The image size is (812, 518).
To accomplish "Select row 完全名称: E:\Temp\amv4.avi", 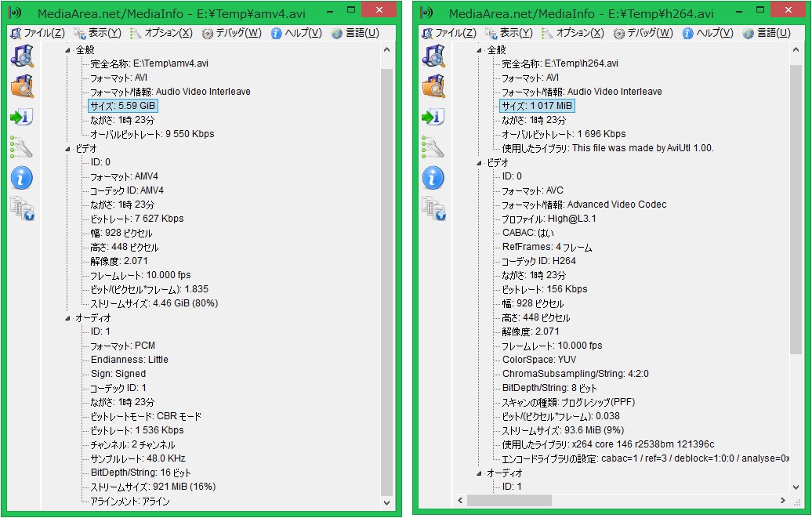I will pos(149,63).
